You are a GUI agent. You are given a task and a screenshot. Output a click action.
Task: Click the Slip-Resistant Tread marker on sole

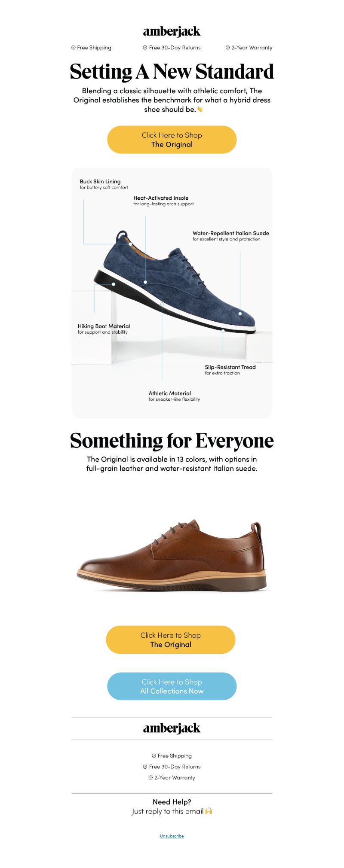223,331
